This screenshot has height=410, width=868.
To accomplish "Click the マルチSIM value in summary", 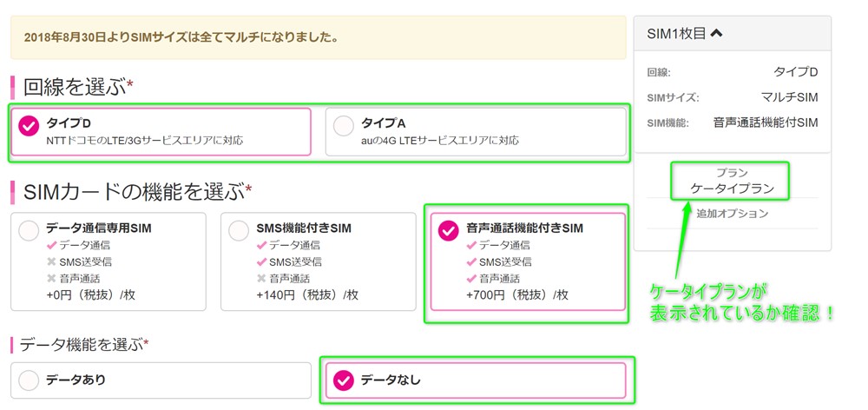I will 791,97.
